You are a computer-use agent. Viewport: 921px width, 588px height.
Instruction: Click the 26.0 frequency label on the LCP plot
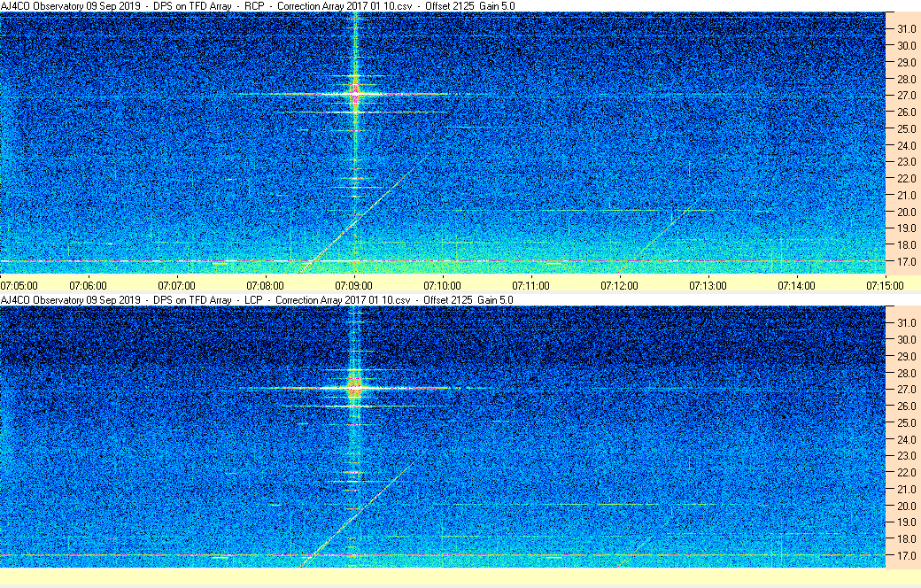coord(906,406)
